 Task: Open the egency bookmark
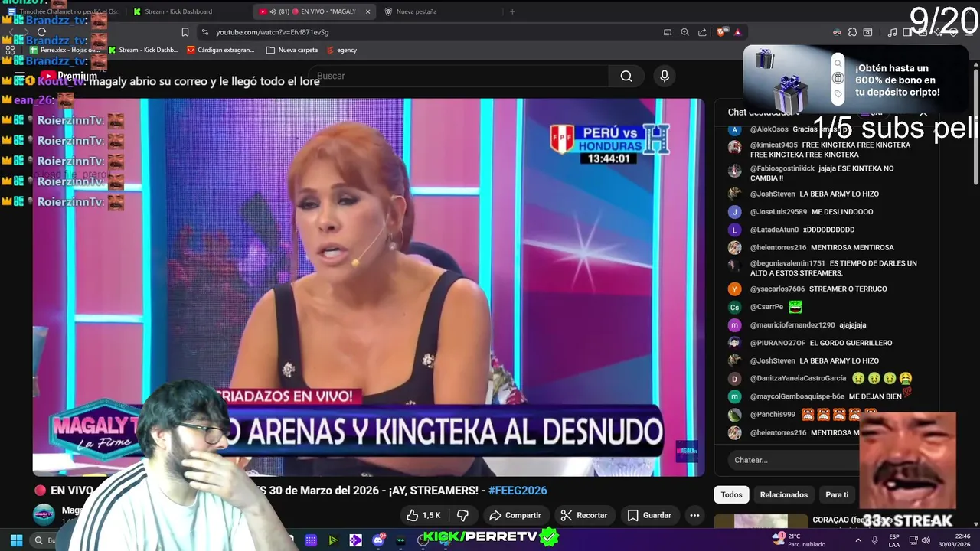tap(341, 50)
